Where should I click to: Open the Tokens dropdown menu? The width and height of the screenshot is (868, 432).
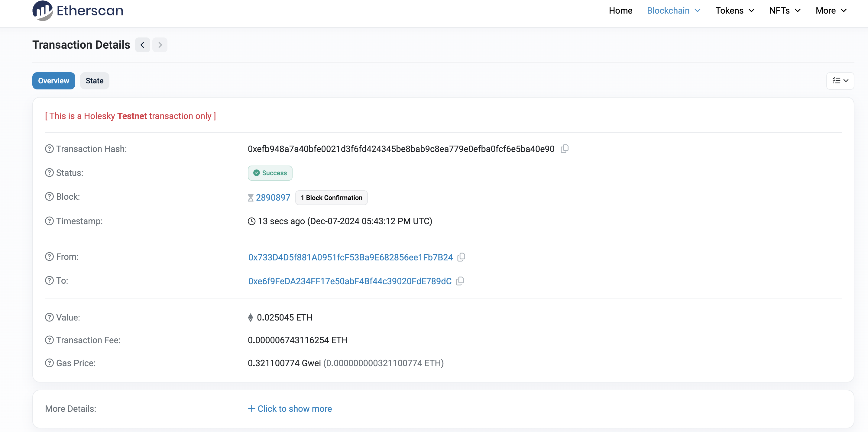(735, 11)
